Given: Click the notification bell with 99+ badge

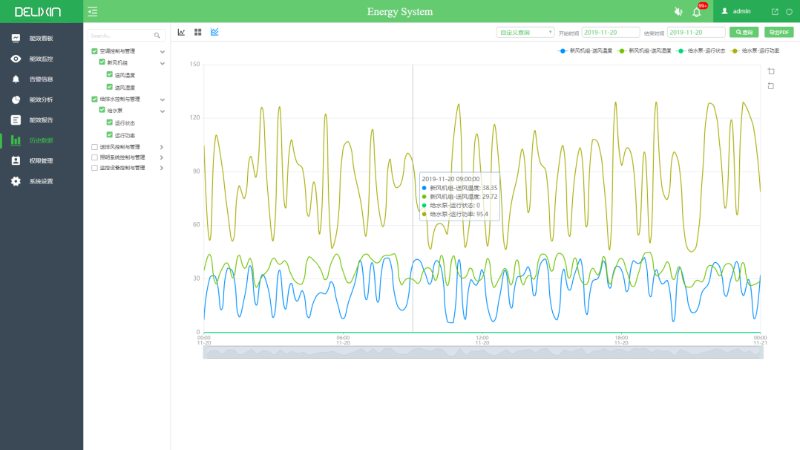Looking at the screenshot, I should [x=696, y=12].
